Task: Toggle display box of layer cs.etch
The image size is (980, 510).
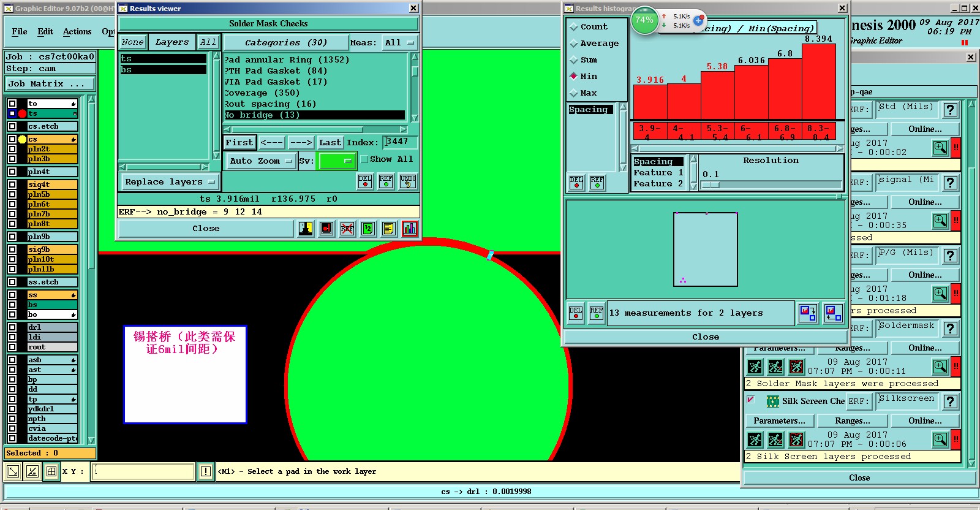Action: coord(12,126)
